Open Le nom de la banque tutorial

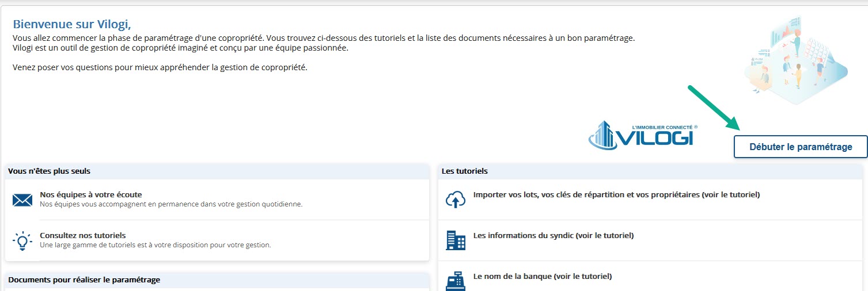(542, 276)
